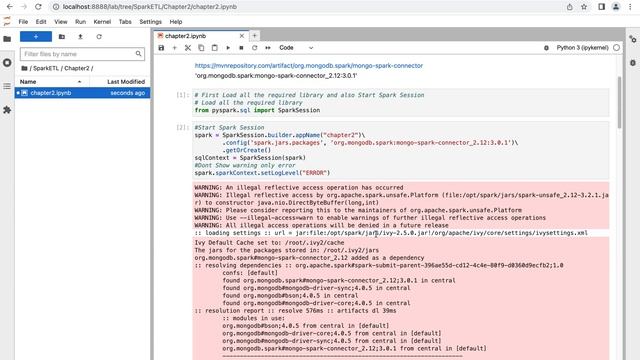Click code cell starting Spark Session

[401, 150]
